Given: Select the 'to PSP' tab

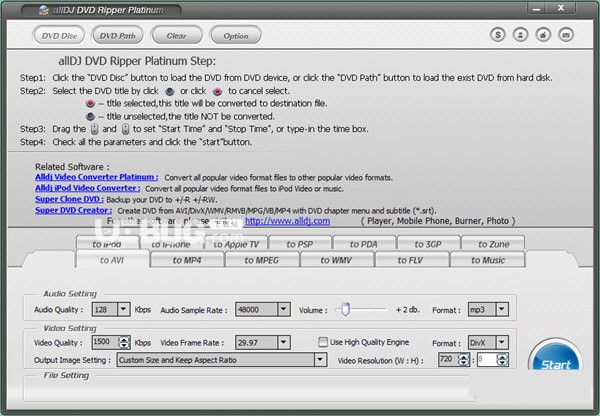Looking at the screenshot, I should point(300,243).
